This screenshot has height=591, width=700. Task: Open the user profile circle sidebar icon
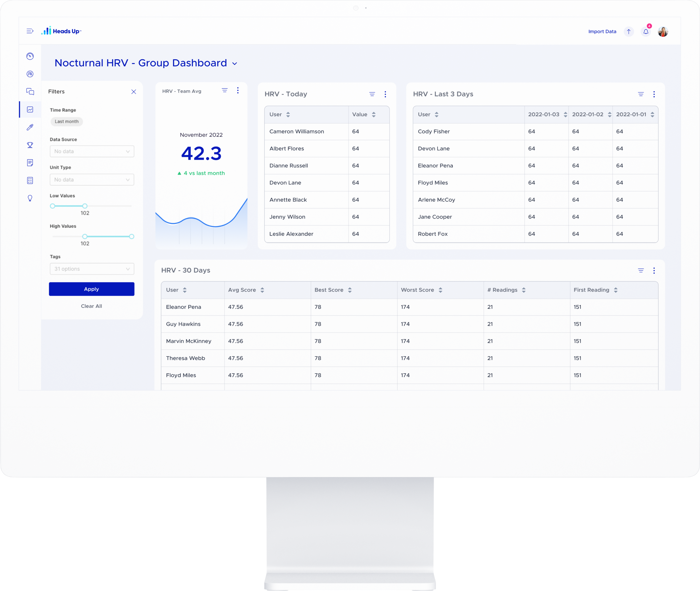coord(30,74)
